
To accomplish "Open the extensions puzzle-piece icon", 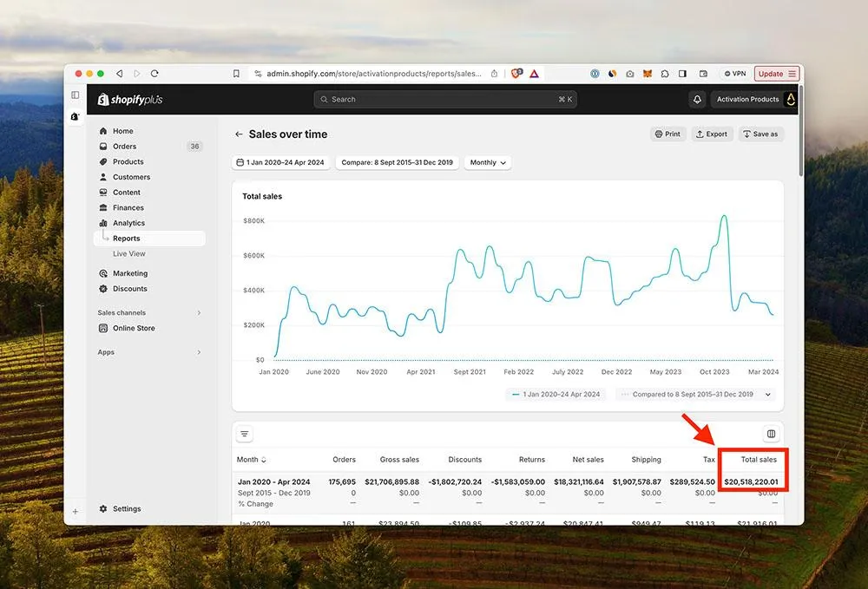I will point(665,74).
